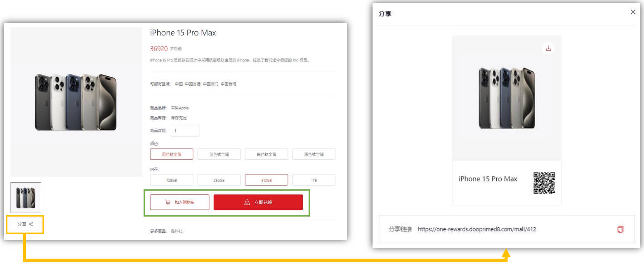644x264 pixels.
Task: Click the 苹果Apple brand text
Action: [x=180, y=108]
